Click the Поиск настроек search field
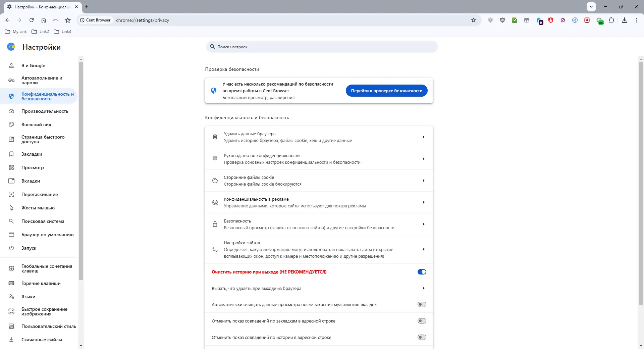644x349 pixels. [x=321, y=47]
